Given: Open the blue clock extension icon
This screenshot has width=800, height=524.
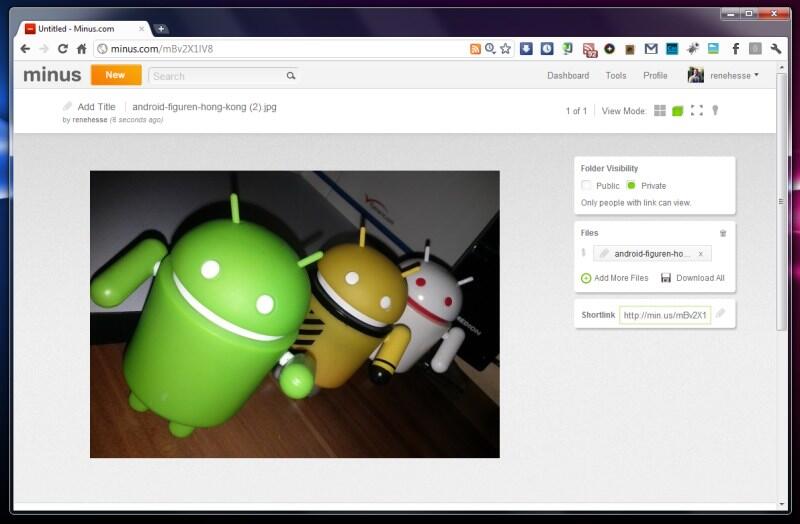Looking at the screenshot, I should click(x=547, y=49).
